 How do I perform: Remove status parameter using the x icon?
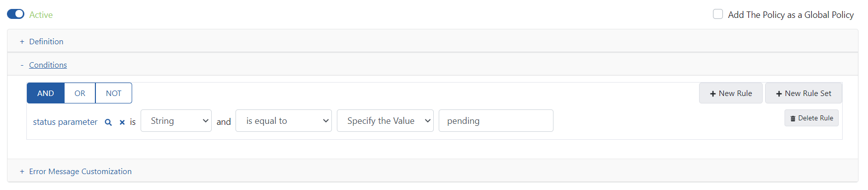point(122,122)
